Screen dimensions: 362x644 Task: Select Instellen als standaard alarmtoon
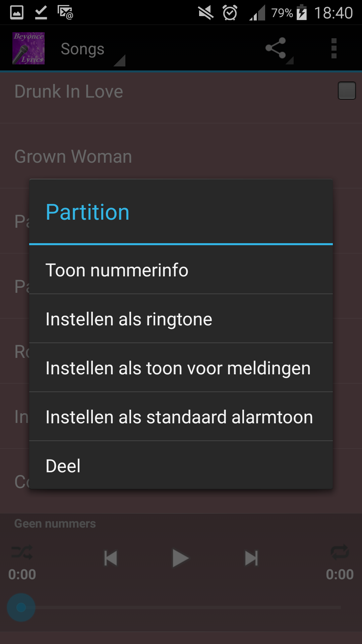pos(181,417)
